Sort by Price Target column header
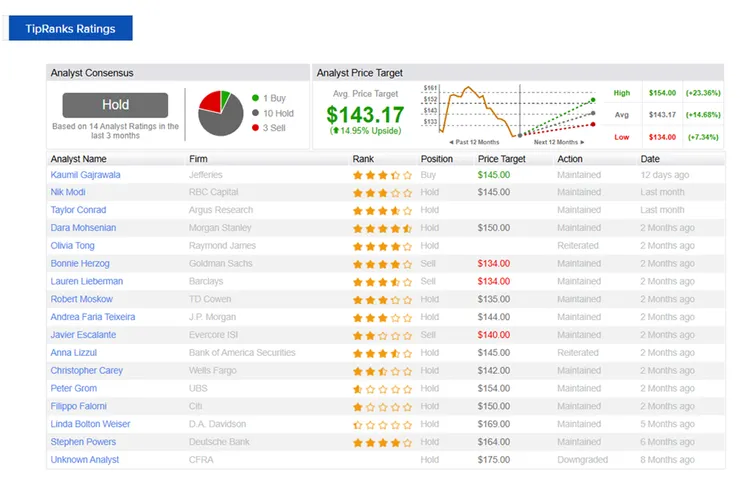Viewport: 740px width, 482px height. tap(501, 159)
